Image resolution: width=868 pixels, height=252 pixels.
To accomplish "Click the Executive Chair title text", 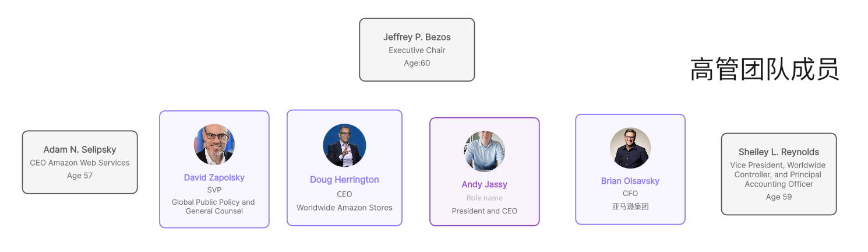I will click(x=417, y=50).
